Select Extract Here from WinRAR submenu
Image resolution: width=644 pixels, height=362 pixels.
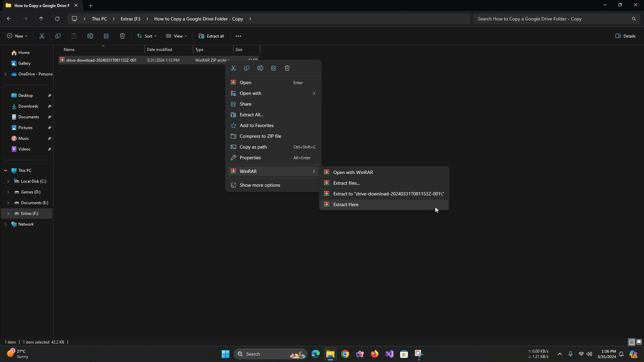coord(346,204)
